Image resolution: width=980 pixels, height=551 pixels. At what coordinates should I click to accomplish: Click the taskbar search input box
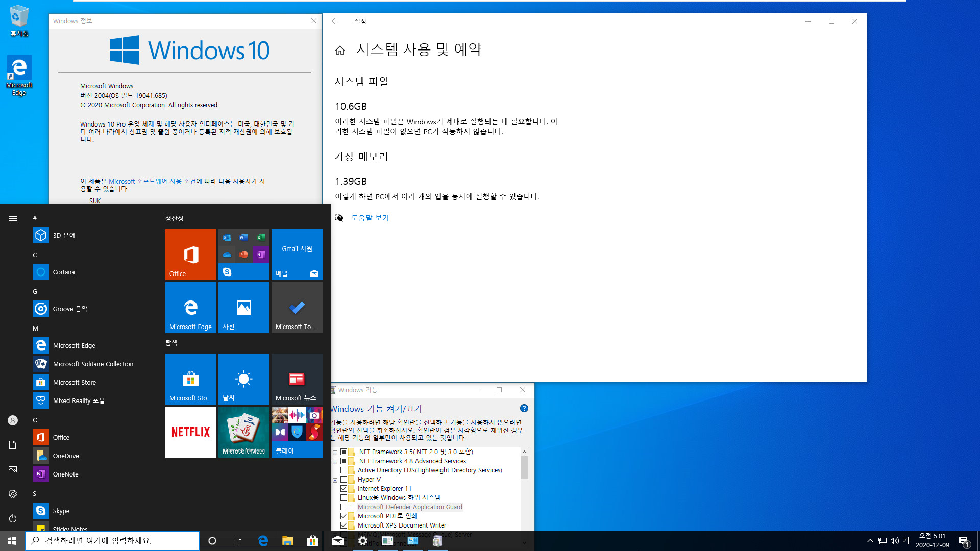coord(112,541)
